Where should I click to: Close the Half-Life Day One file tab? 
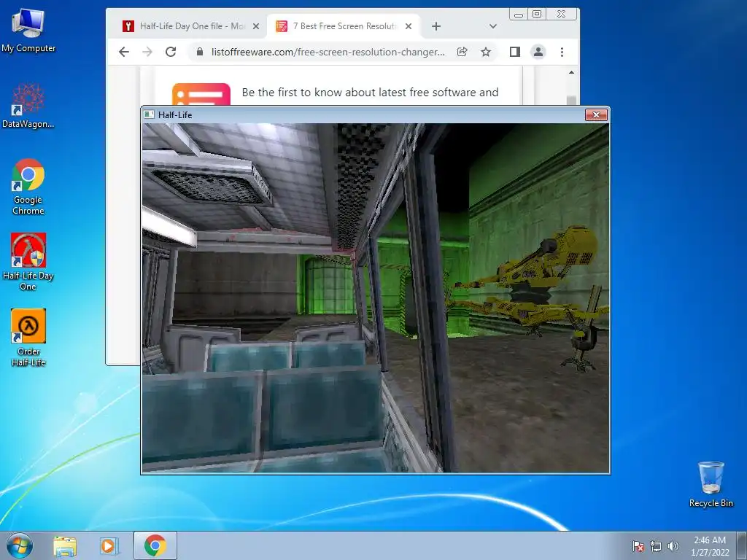256,26
